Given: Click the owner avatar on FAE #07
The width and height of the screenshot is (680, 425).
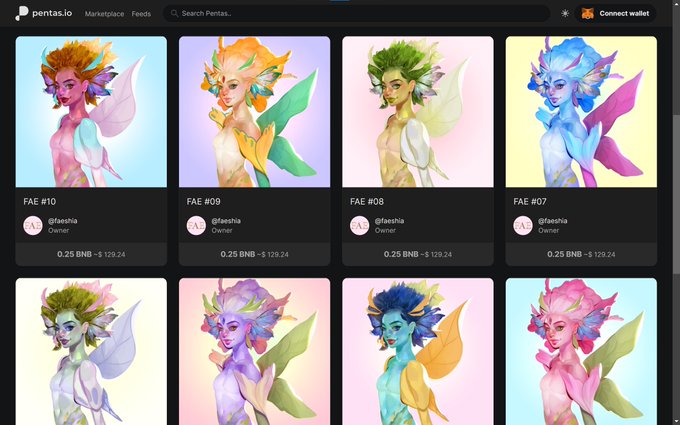Looking at the screenshot, I should pos(523,226).
